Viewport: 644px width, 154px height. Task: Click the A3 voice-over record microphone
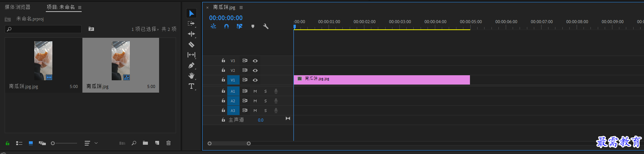[x=276, y=110]
